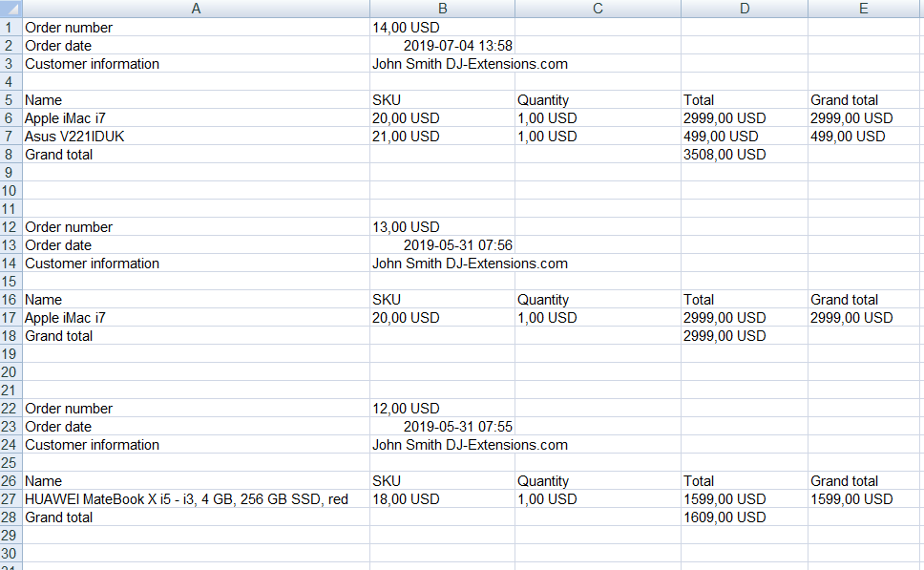924x570 pixels.
Task: Click 'Quantity' header in row 16
Action: tap(543, 300)
